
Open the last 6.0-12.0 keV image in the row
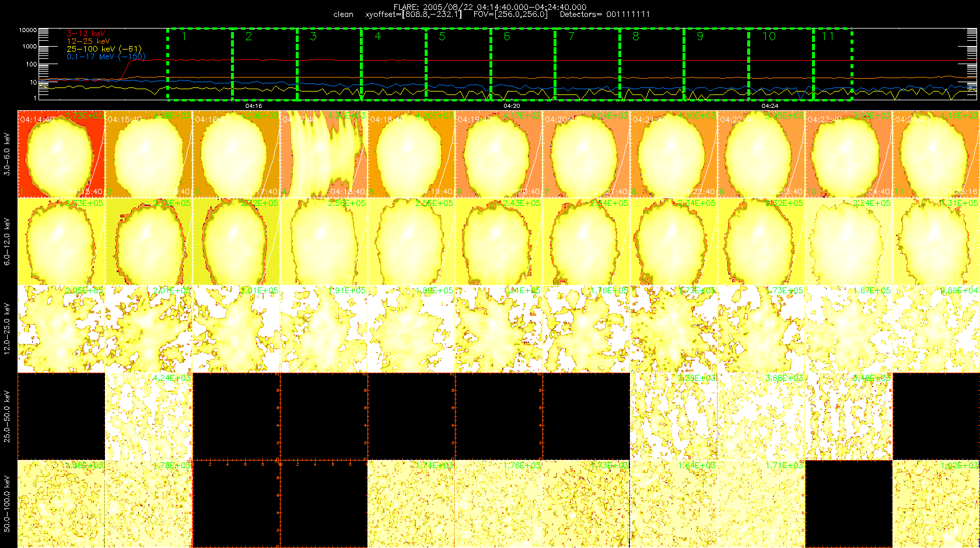tap(936, 241)
